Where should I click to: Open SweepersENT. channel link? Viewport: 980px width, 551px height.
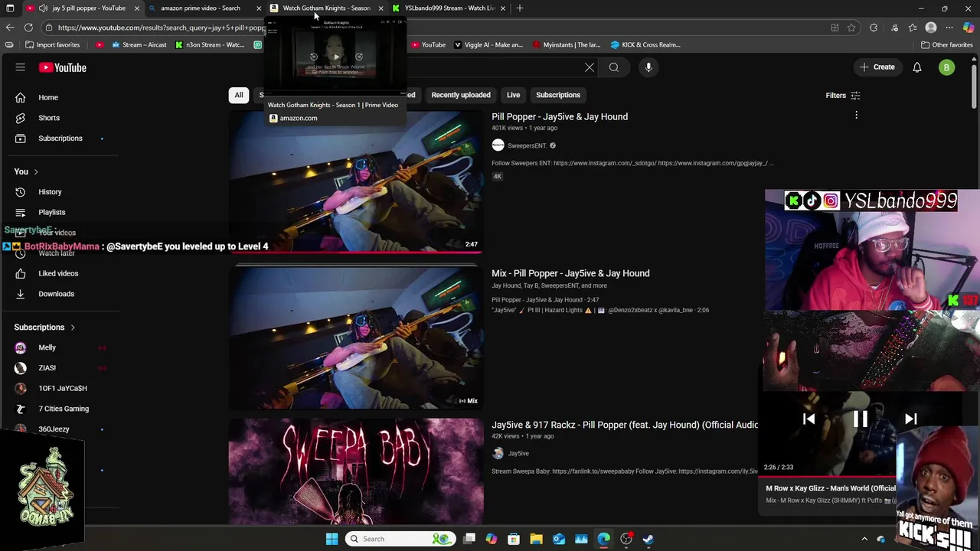[527, 145]
